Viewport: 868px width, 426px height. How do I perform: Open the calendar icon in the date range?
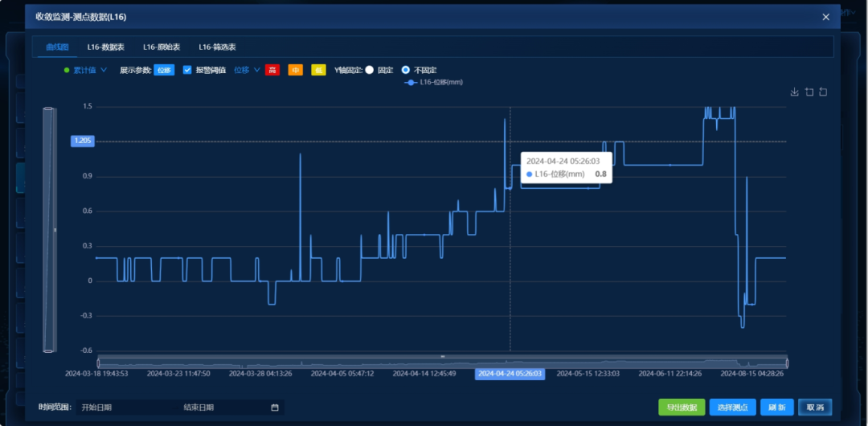[275, 408]
